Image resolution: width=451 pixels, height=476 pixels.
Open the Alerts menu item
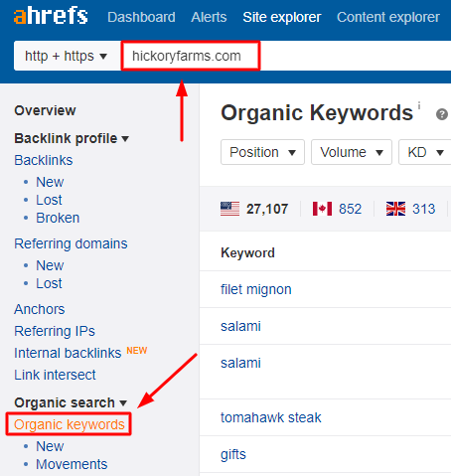click(x=209, y=17)
